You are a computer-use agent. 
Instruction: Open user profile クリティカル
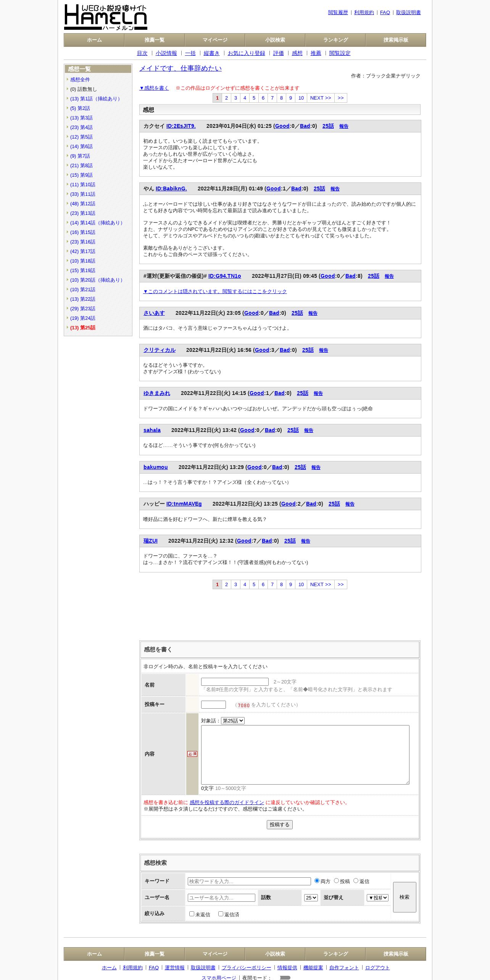[x=160, y=350]
